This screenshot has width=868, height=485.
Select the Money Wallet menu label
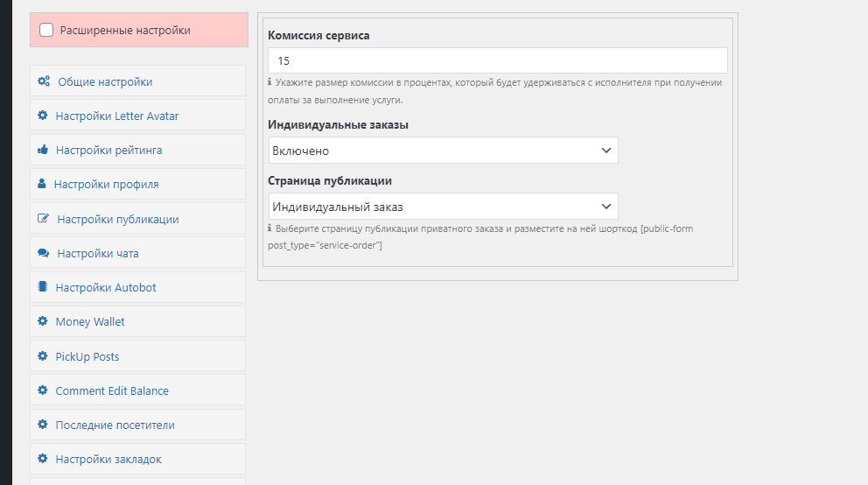90,321
